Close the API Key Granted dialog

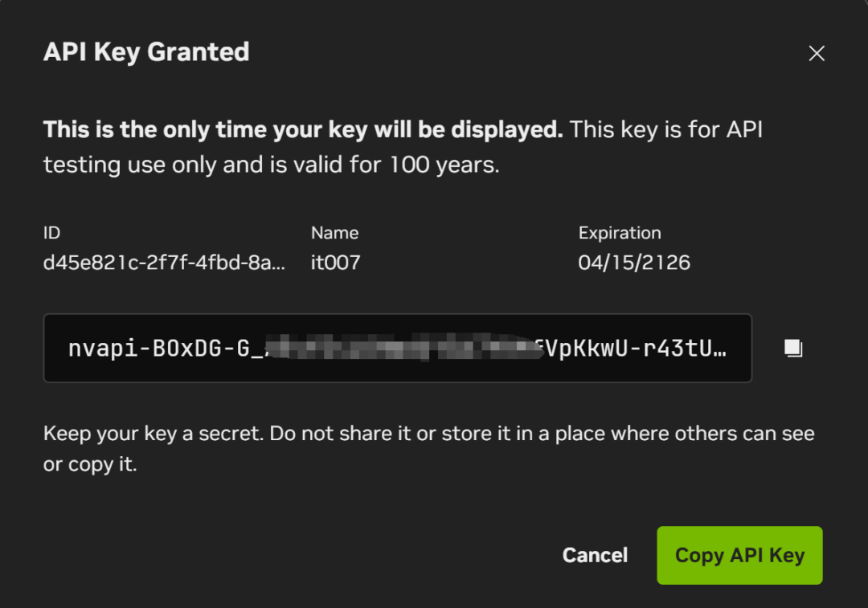click(x=817, y=54)
